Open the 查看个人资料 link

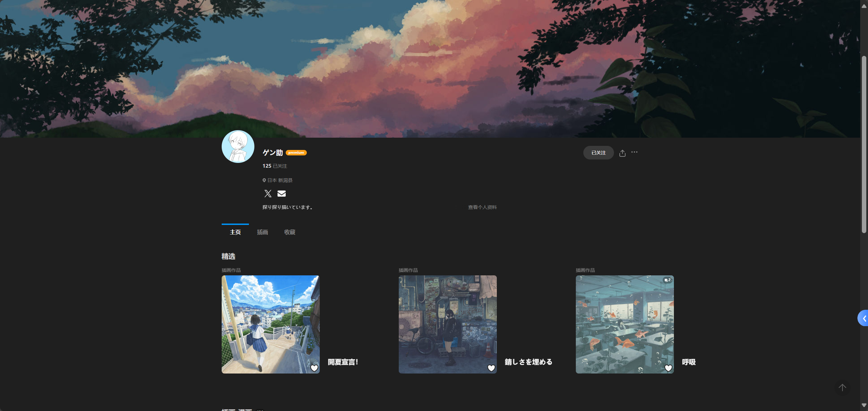(483, 207)
